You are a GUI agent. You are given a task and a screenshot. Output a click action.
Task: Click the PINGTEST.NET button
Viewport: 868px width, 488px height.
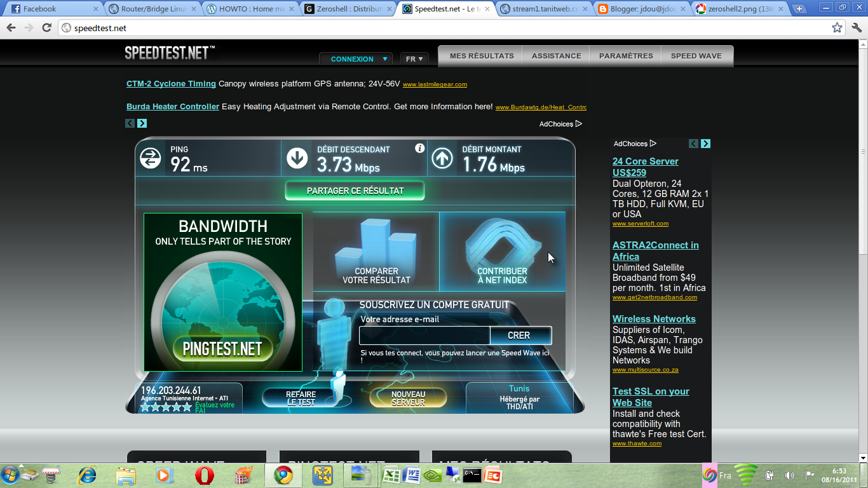pos(222,348)
